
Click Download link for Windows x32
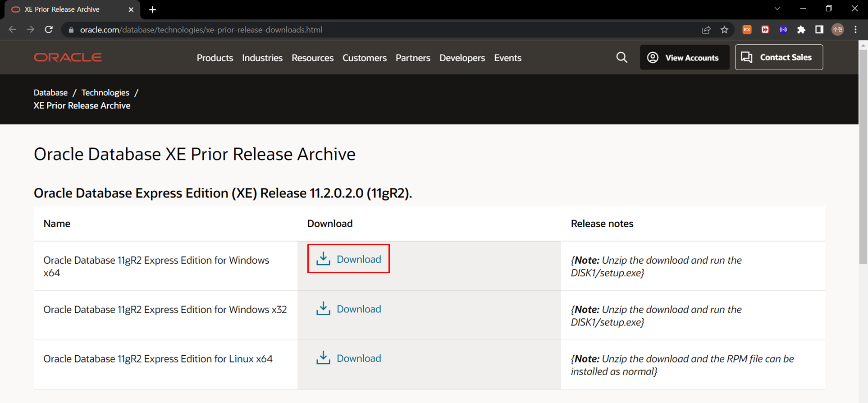coord(359,309)
